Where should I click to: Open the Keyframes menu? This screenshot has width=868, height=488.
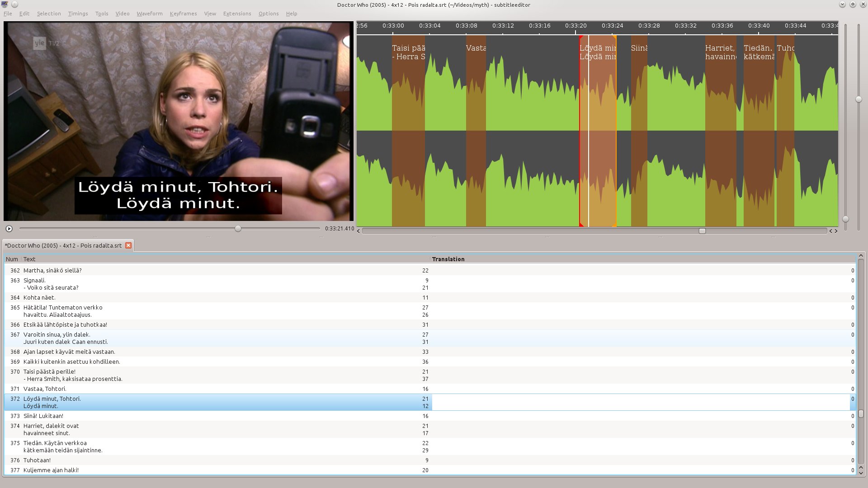click(183, 14)
